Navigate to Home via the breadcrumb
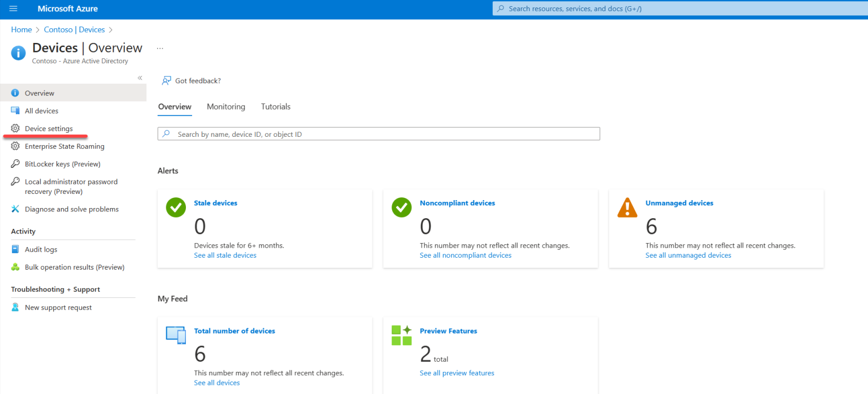The width and height of the screenshot is (868, 394). click(x=21, y=29)
